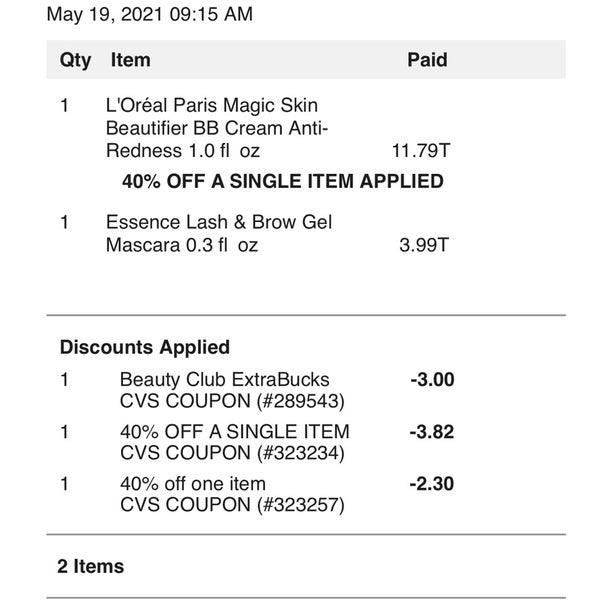Image resolution: width=600 pixels, height=600 pixels.
Task: Click the 3.99T price amount
Action: (x=424, y=245)
